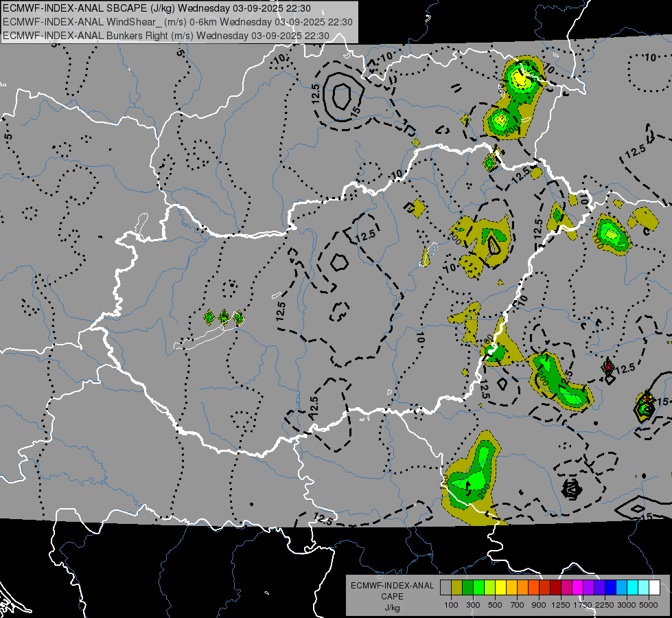Pick the magenta swatch before 1750
The width and height of the screenshot is (672, 618).
tap(578, 588)
